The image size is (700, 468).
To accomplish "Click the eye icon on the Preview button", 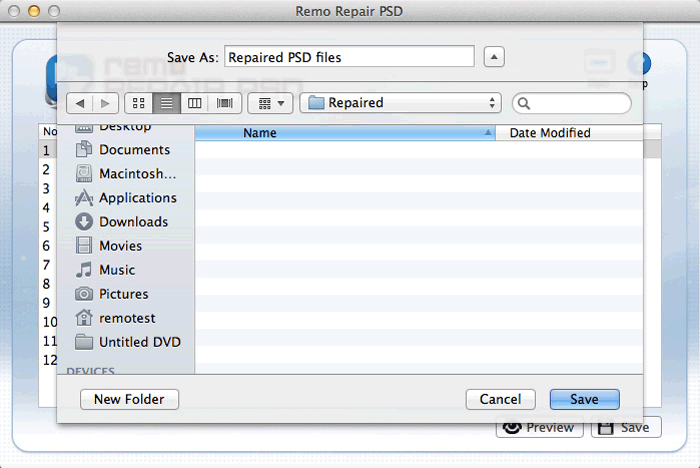I will click(x=512, y=428).
